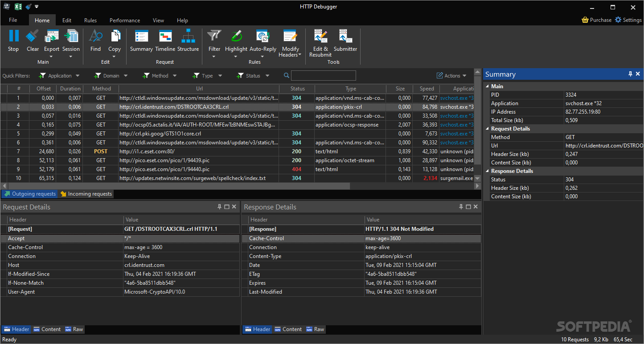Close the Summary panel

click(638, 74)
